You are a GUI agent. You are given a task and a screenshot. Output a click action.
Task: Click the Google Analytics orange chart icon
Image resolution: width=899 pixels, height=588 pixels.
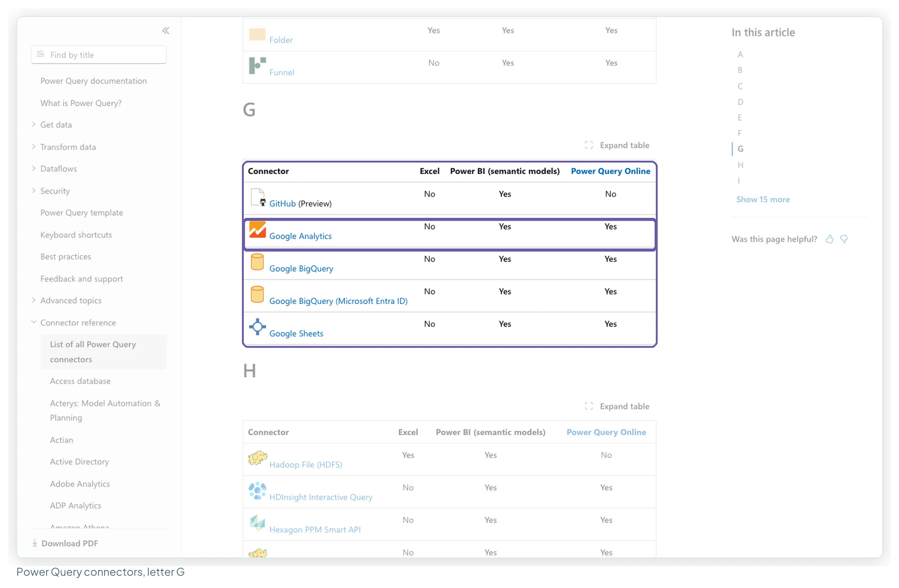[x=257, y=230]
